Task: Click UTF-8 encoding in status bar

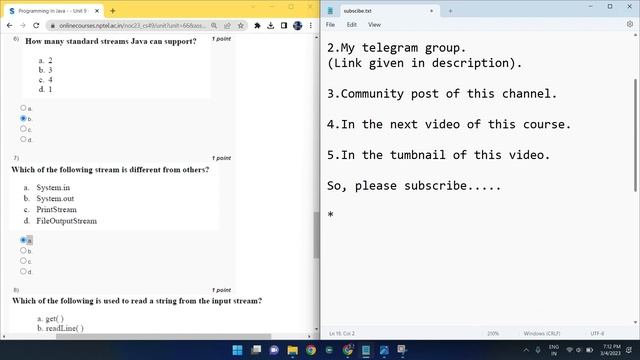Action: tap(597, 333)
